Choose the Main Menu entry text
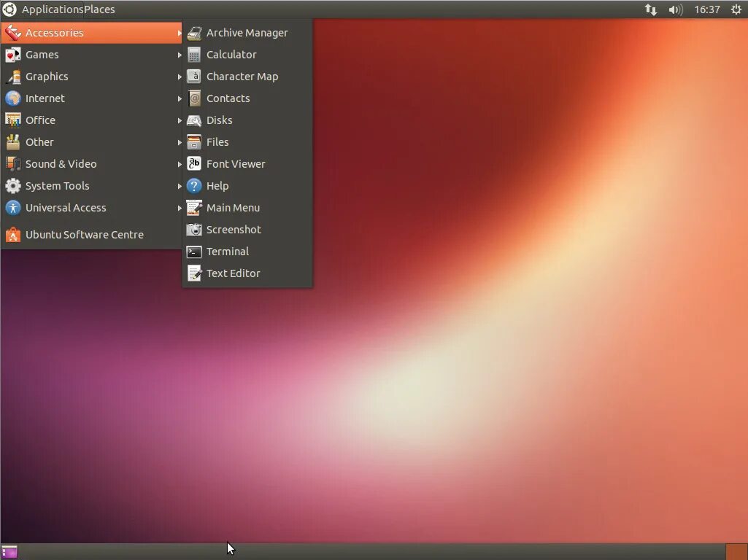The height and width of the screenshot is (560, 748). point(234,209)
